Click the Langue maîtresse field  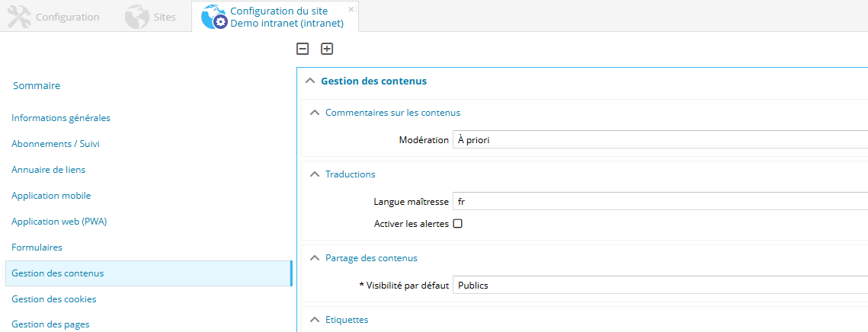[659, 202]
